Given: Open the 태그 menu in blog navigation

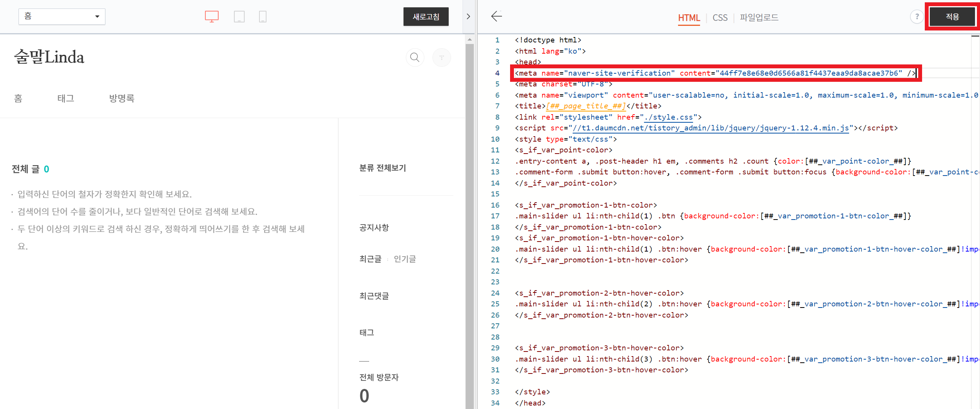Looking at the screenshot, I should coord(66,98).
